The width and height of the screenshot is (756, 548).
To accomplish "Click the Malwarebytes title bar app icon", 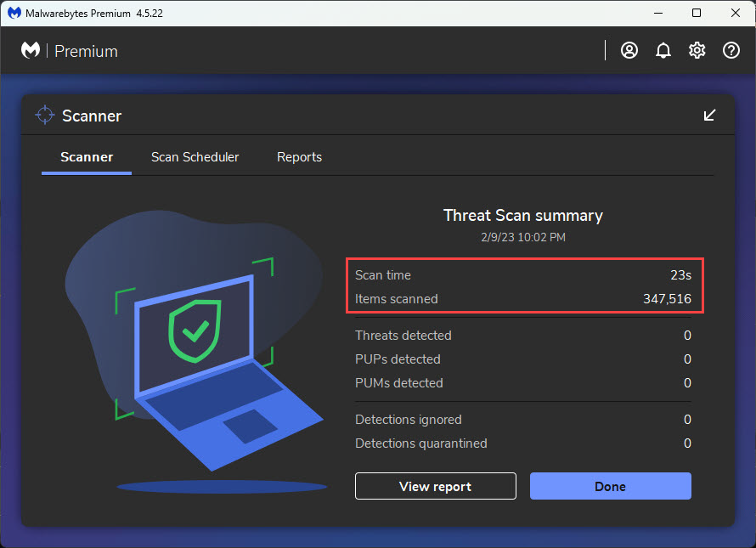I will 14,13.
